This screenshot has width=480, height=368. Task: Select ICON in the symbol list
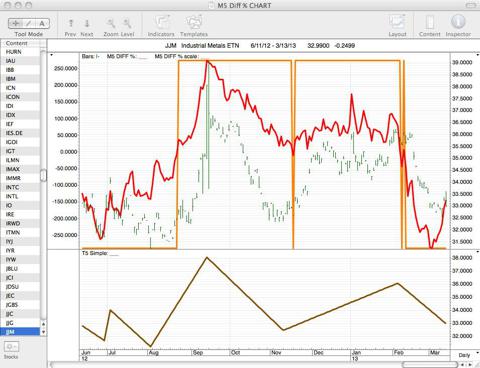click(20, 97)
